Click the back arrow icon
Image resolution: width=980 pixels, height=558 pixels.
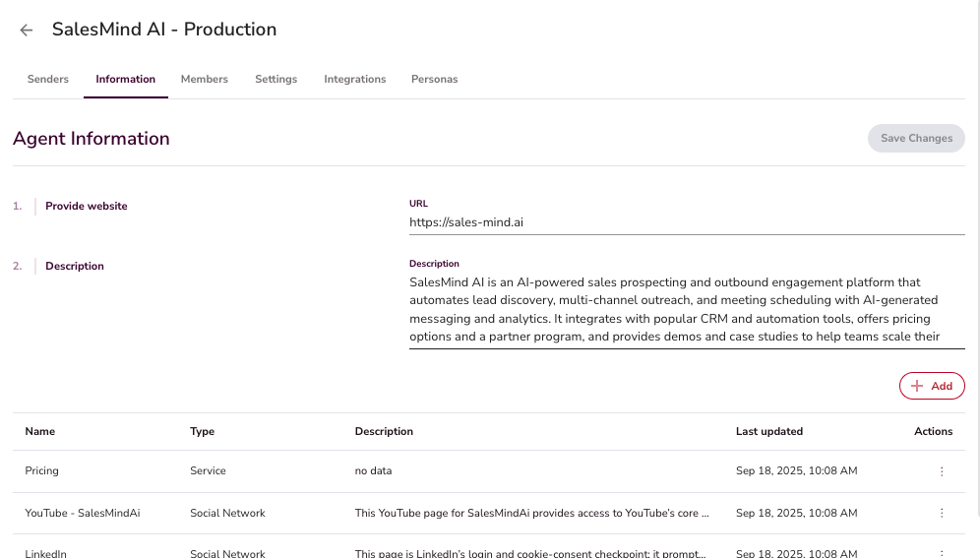click(27, 31)
